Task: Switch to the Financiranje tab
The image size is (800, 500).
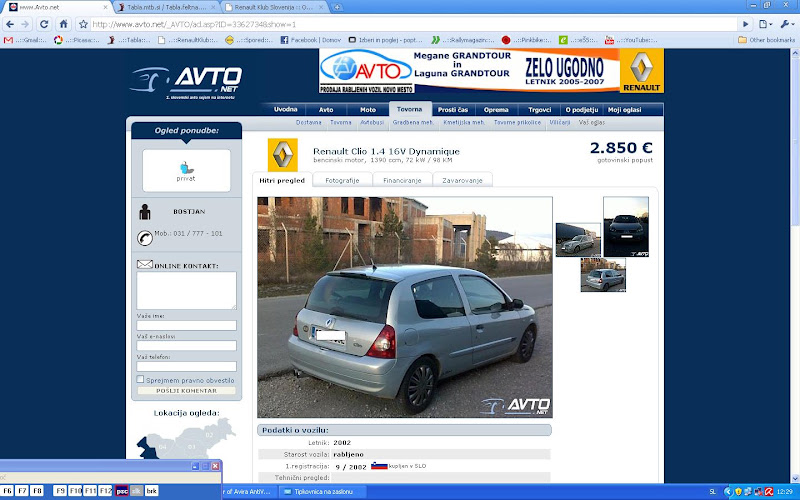Action: pos(403,180)
